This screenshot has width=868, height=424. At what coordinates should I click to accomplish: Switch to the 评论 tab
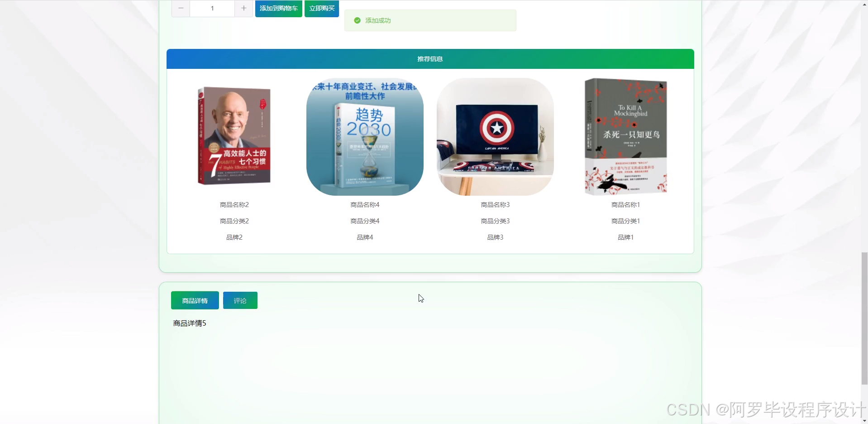click(x=240, y=300)
